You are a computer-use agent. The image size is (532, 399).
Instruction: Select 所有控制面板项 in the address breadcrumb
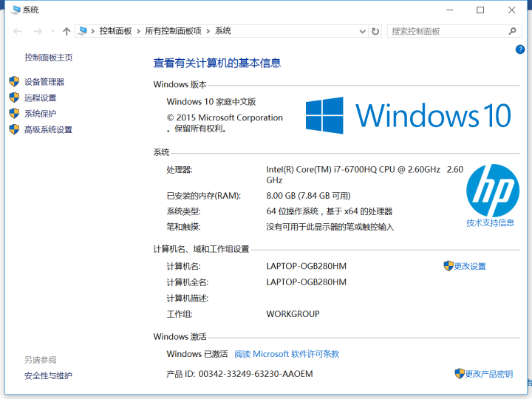(x=173, y=31)
